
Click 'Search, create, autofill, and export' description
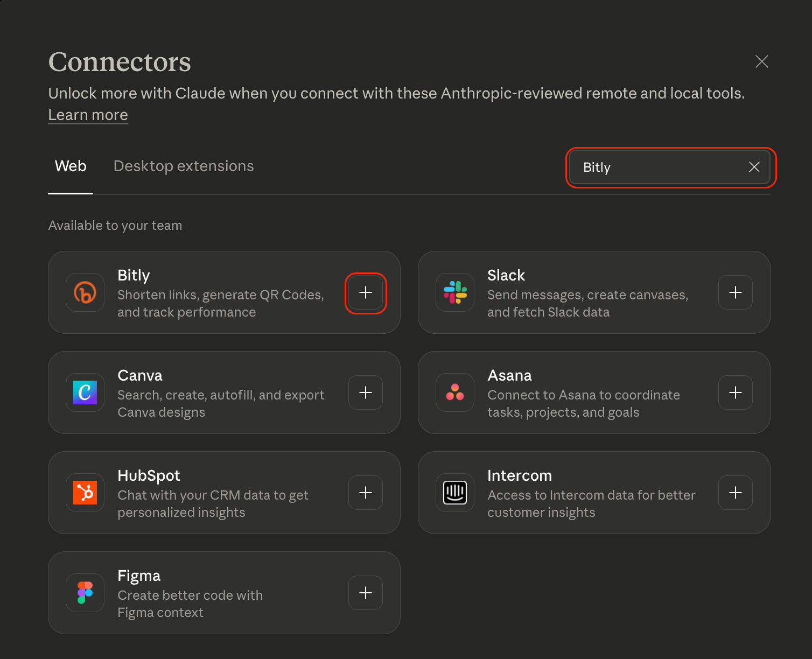pos(221,404)
